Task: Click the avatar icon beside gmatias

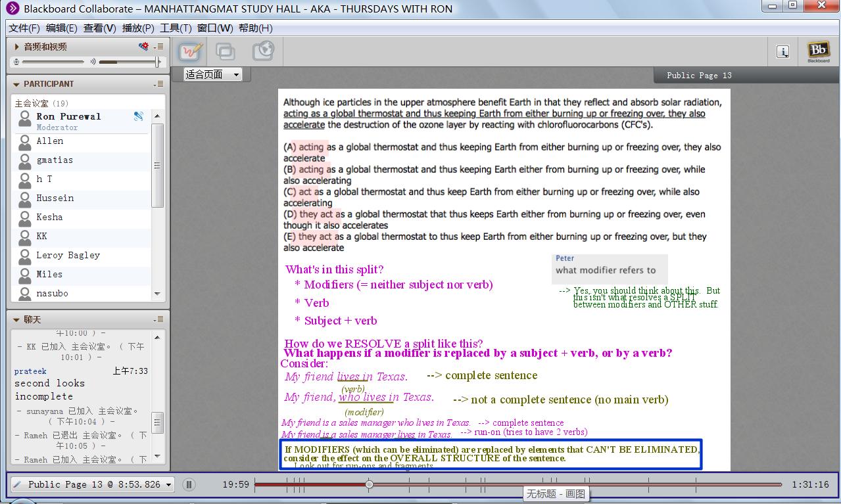Action: (x=25, y=161)
